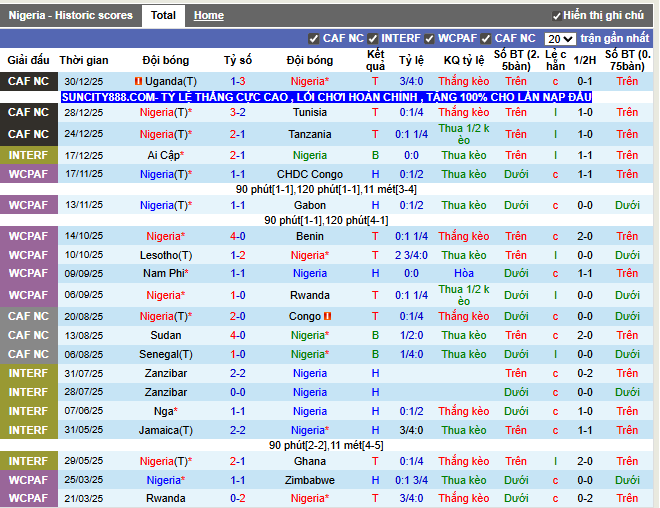Screen dimensions: 660x508
Task: Click the WCPAF label for 17/11/25
Action: click(x=29, y=174)
